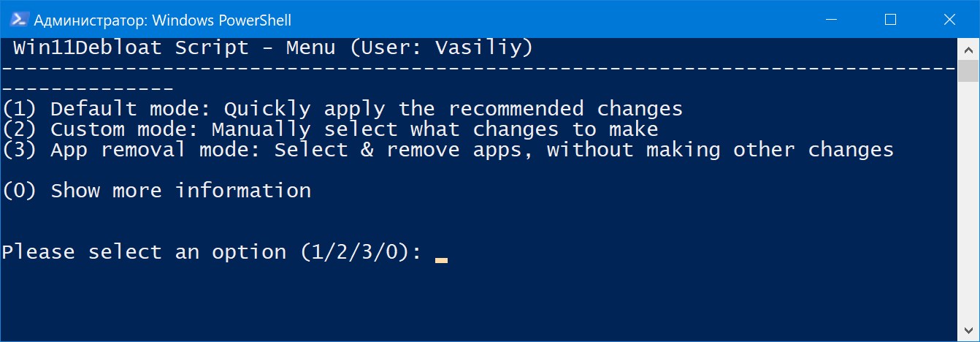Image resolution: width=980 pixels, height=342 pixels.
Task: Click the vertical scrollbar thumb
Action: coord(968,71)
